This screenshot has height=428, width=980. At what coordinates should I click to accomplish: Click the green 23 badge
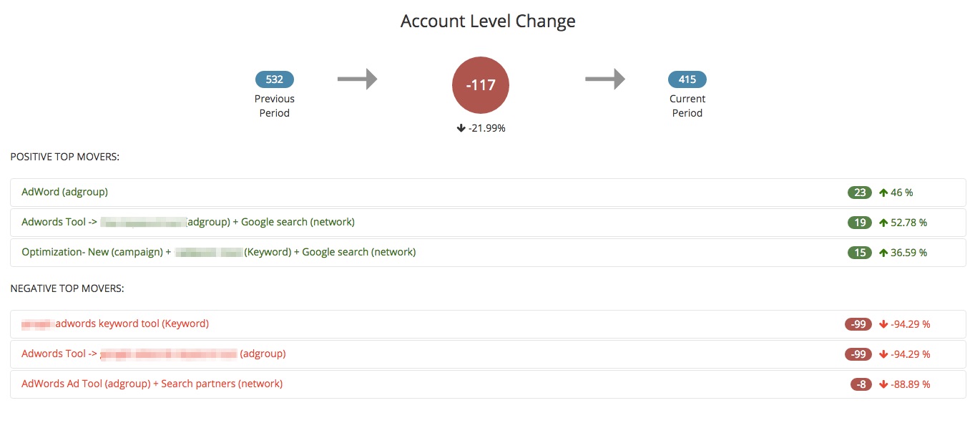[x=860, y=193]
